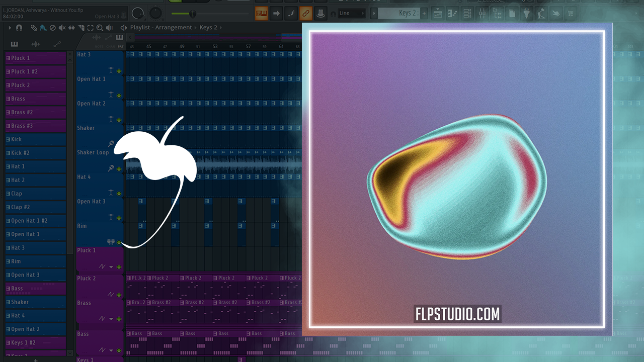
Task: Click the plus button next to Keys 2
Action: coord(424,13)
